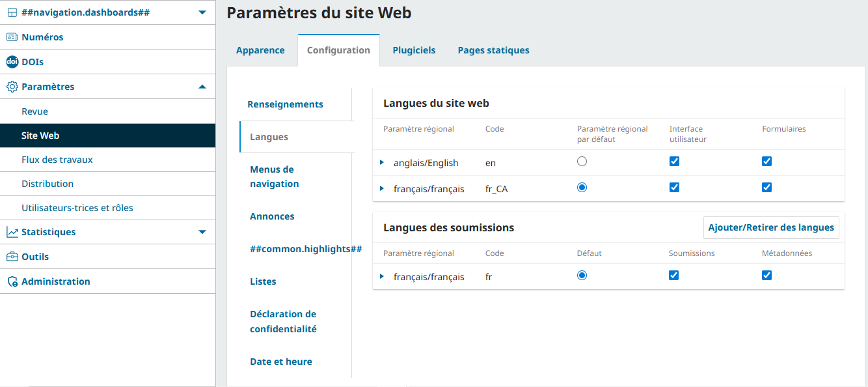The width and height of the screenshot is (868, 387).
Task: Click the Statistiques chart icon
Action: pyautogui.click(x=12, y=232)
